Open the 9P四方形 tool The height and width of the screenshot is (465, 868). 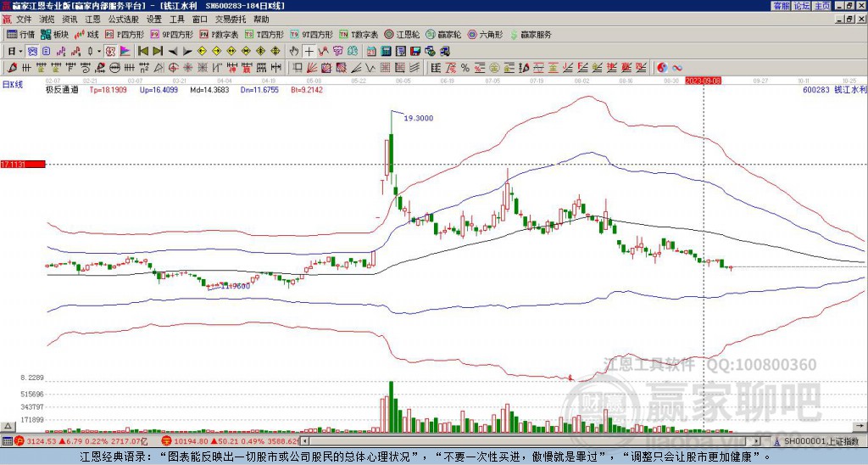coord(171,34)
